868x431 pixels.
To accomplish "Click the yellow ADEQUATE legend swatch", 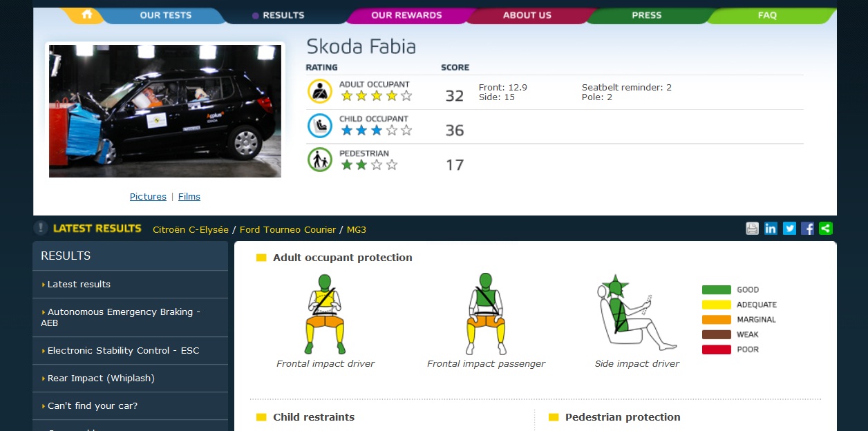I will [x=717, y=305].
